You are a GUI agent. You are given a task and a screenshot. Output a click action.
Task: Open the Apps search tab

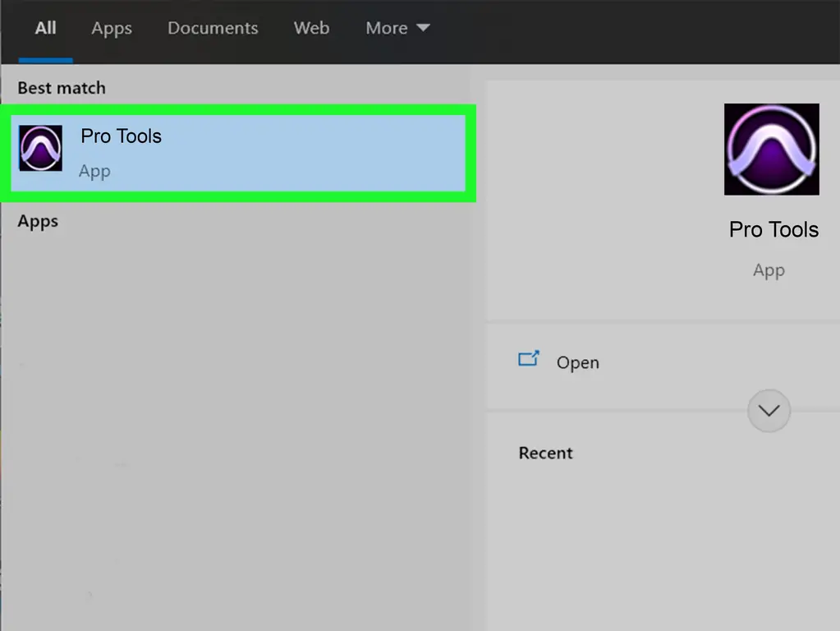pos(112,29)
